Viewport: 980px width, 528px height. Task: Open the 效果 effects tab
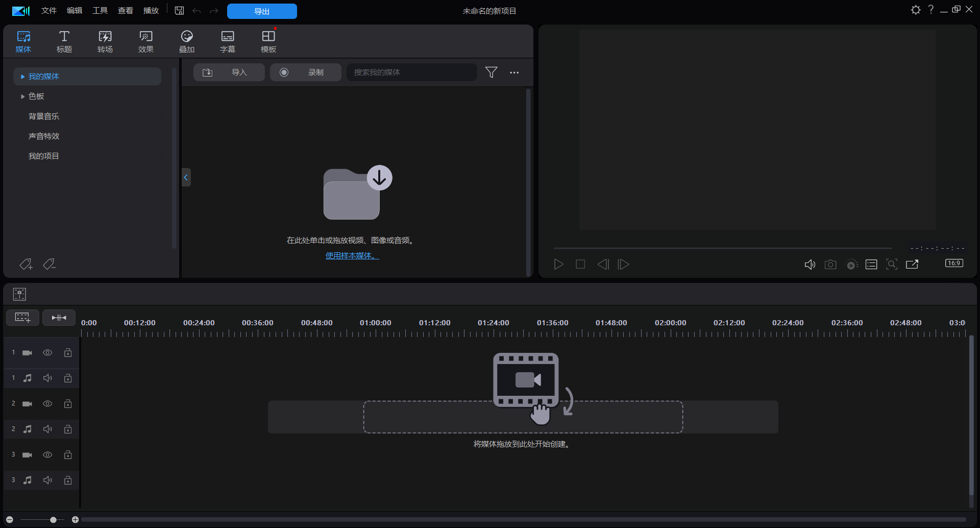(146, 42)
